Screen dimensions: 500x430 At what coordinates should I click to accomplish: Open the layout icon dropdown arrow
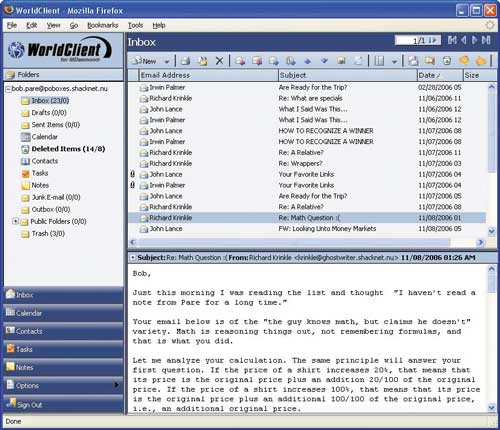(394, 61)
